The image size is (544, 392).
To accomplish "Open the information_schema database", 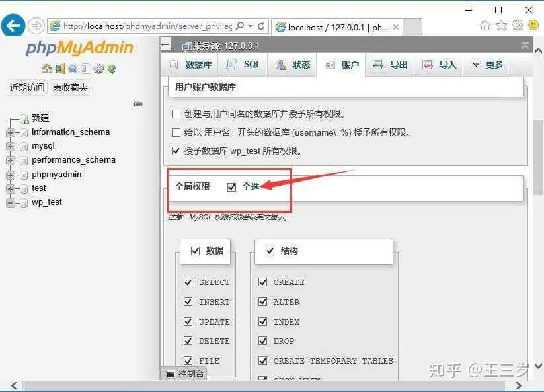I will point(71,132).
